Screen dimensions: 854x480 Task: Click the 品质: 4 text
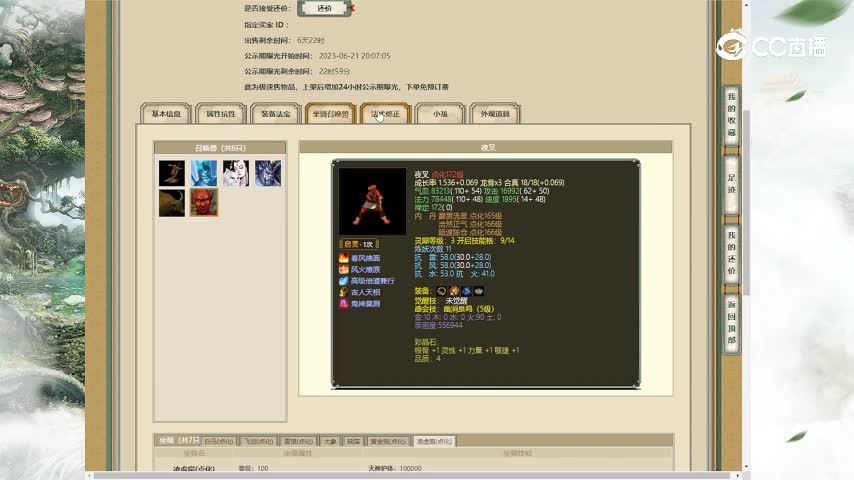click(427, 359)
